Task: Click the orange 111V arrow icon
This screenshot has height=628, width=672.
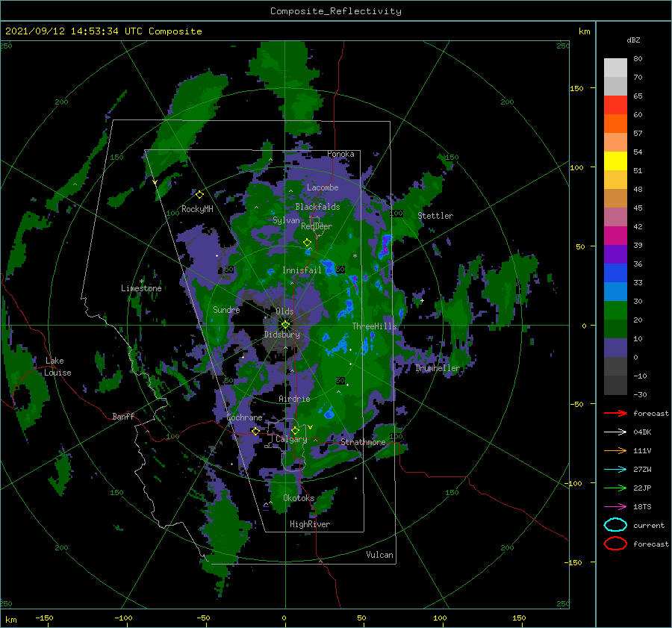Action: point(615,450)
